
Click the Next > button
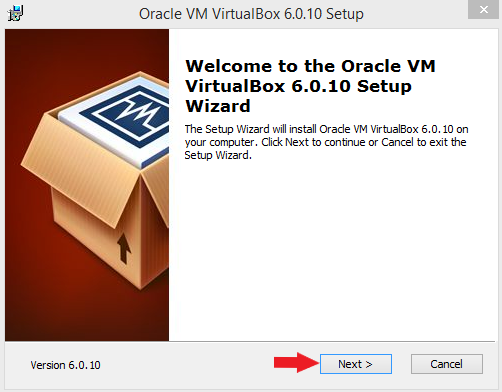(x=356, y=364)
